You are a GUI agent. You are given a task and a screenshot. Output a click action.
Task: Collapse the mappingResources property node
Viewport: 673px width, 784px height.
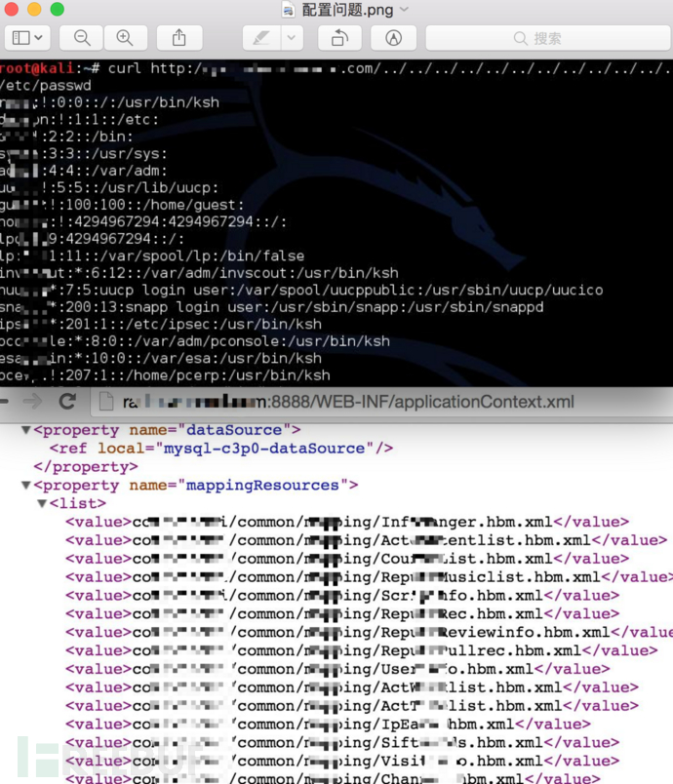coord(26,485)
